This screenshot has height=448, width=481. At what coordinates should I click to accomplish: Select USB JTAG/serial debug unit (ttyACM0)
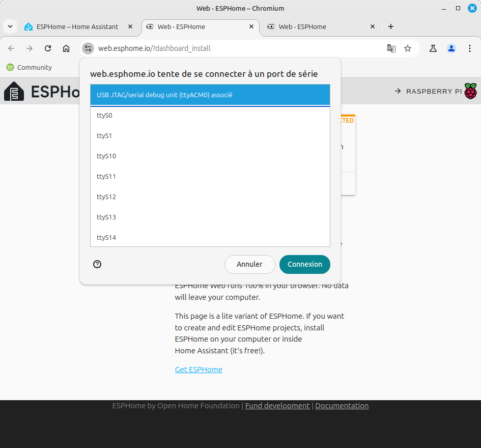210,95
